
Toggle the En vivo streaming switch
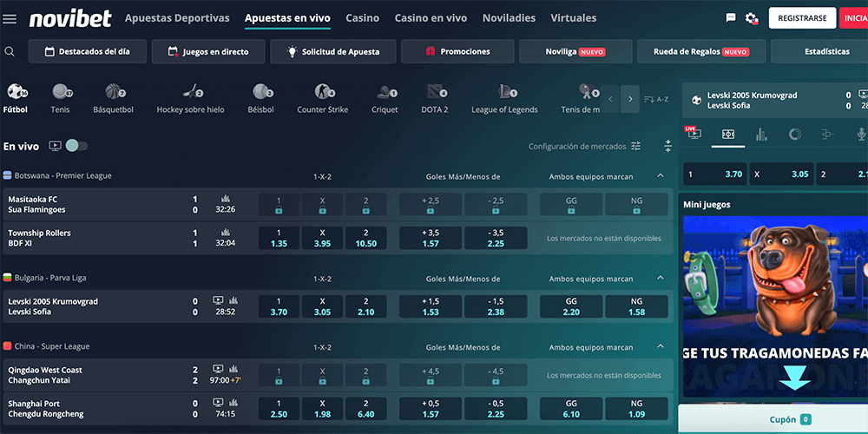(76, 146)
